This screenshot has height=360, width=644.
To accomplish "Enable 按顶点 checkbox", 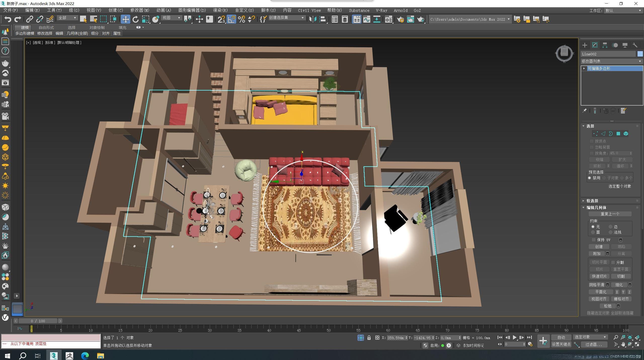I will point(592,141).
